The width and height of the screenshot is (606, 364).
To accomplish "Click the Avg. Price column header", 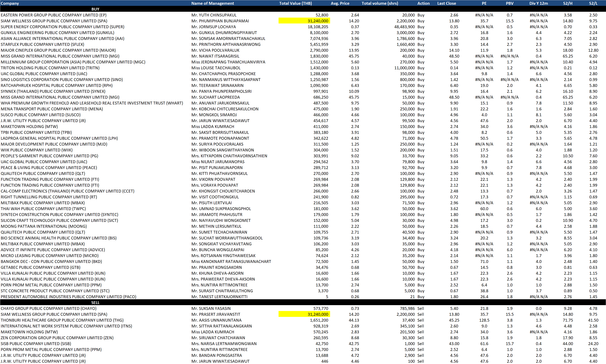I will point(340,3).
